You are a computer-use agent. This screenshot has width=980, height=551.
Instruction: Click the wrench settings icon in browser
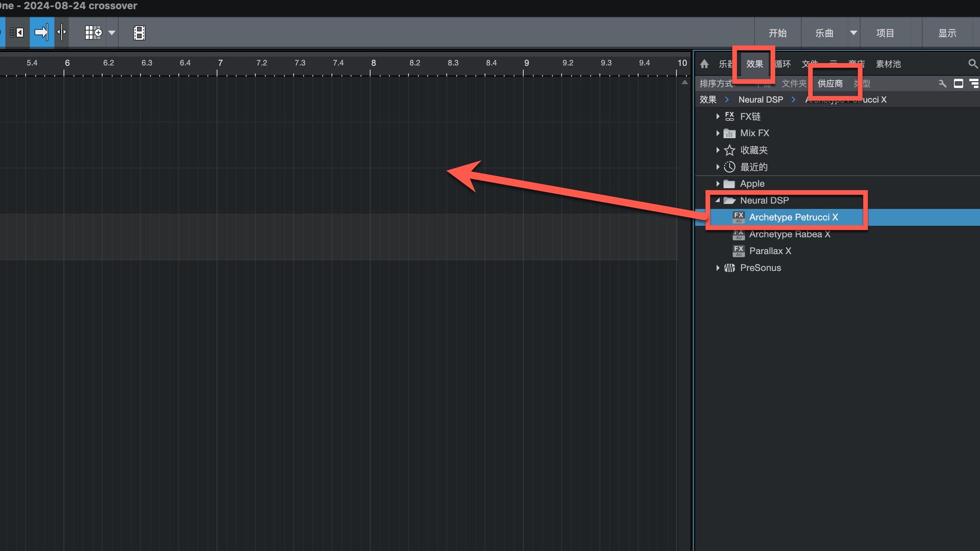click(942, 83)
